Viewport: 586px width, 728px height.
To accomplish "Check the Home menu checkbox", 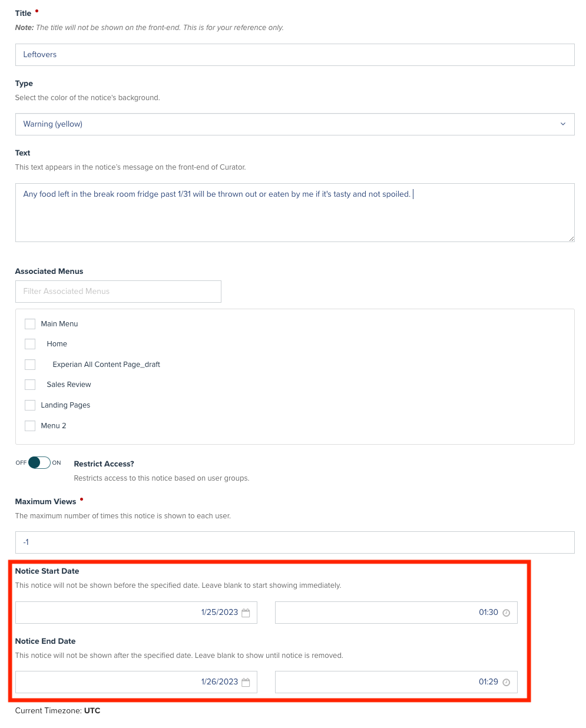I will click(x=30, y=344).
